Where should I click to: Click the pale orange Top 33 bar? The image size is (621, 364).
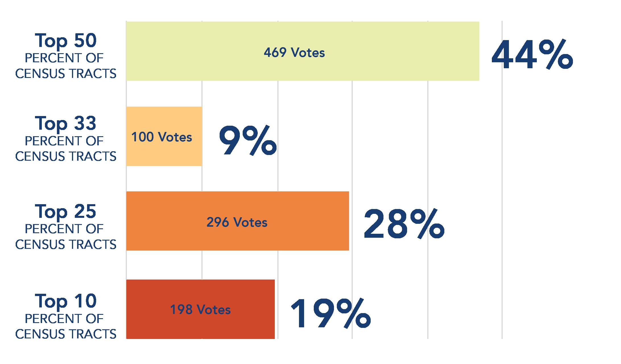coord(164,136)
